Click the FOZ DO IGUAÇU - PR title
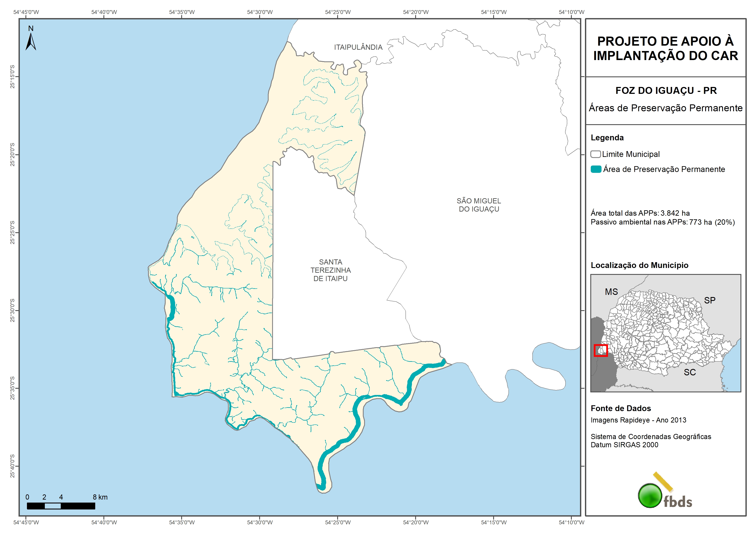 (666, 90)
